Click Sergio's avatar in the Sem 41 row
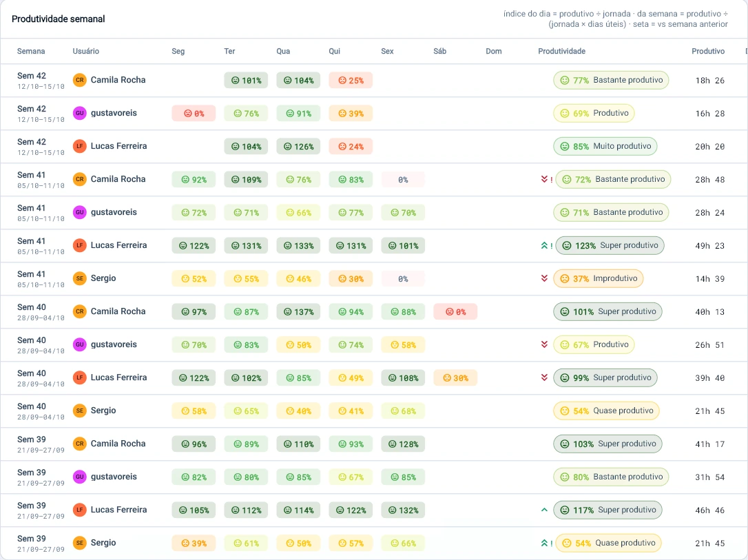Viewport: 748px width, 560px height. coord(80,278)
